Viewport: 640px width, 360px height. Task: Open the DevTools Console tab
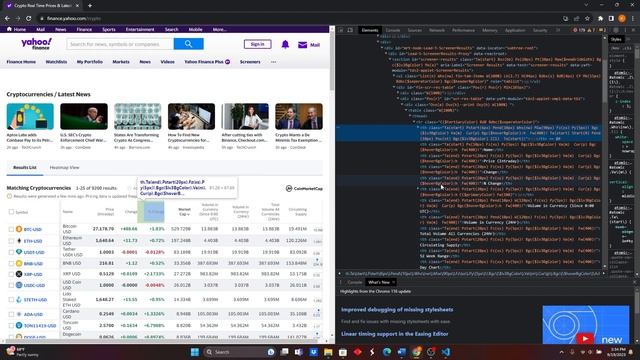[x=393, y=30]
